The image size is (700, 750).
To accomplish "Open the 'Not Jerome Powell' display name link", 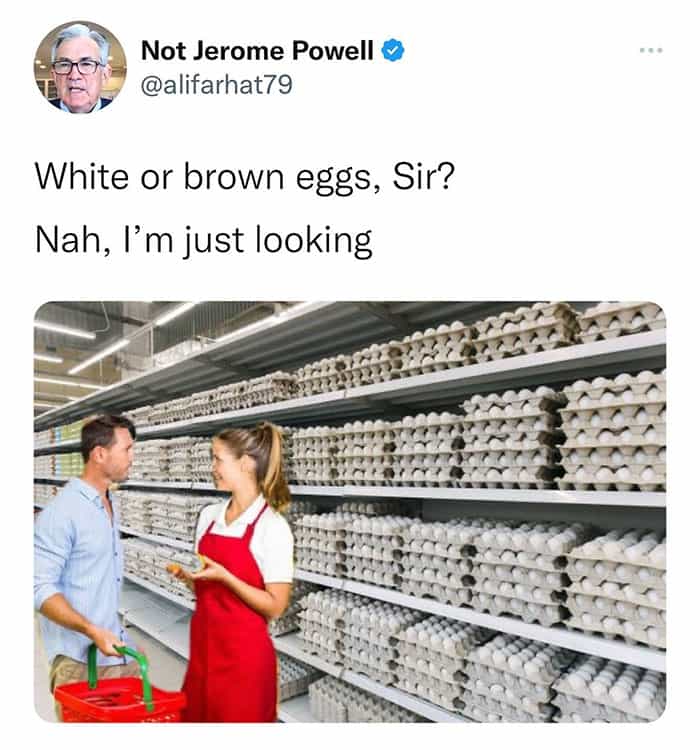I will click(257, 50).
